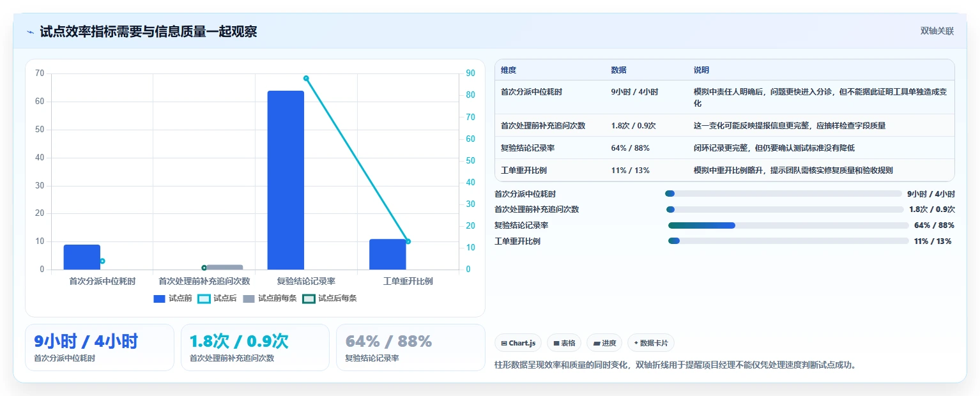Open the 64% / 88% stat card
Image resolution: width=980 pixels, height=396 pixels.
click(x=411, y=347)
